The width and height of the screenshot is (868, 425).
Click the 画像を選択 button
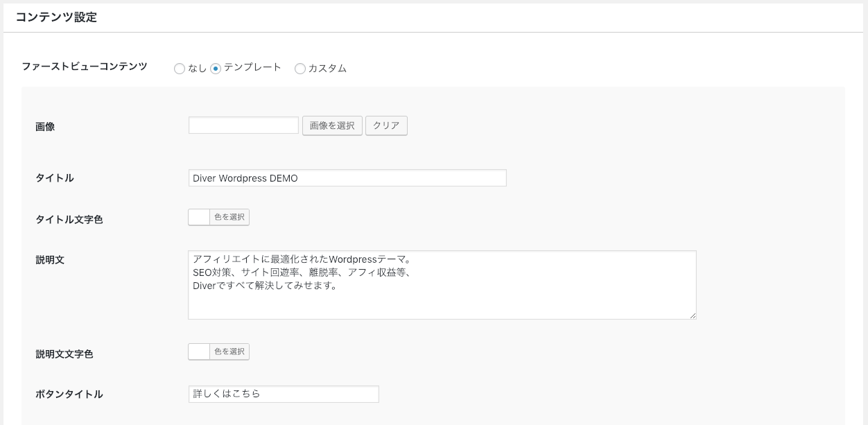coord(332,125)
